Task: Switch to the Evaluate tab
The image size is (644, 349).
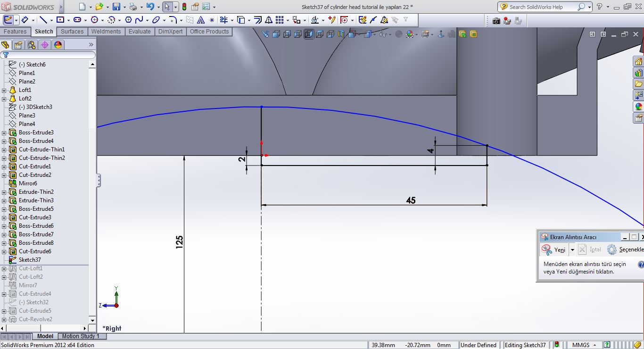Action: coord(140,32)
